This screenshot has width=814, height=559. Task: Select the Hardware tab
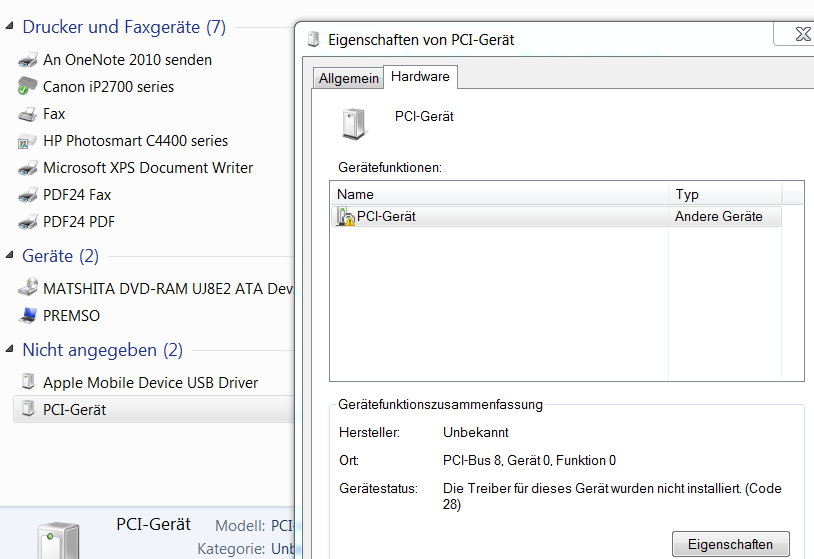pos(420,77)
